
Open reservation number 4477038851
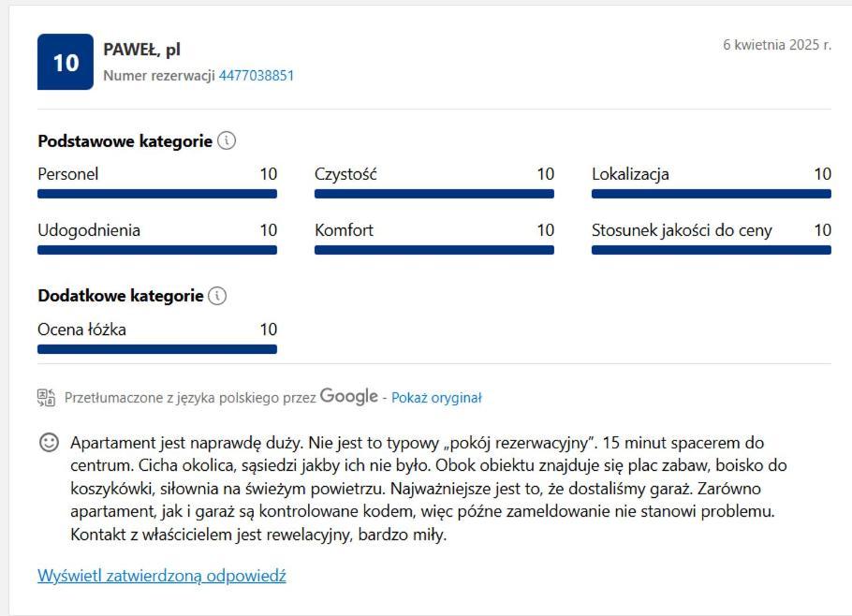[x=256, y=76]
